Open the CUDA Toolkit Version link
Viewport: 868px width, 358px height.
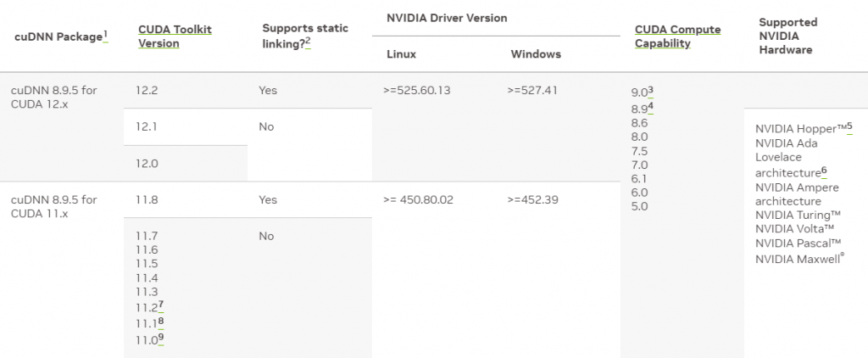point(175,36)
